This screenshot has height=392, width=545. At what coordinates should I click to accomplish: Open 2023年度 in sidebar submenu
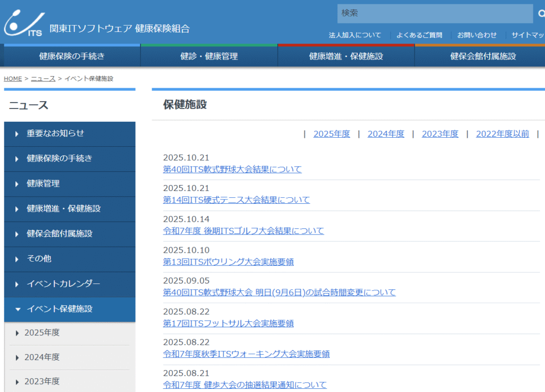pyautogui.click(x=42, y=381)
